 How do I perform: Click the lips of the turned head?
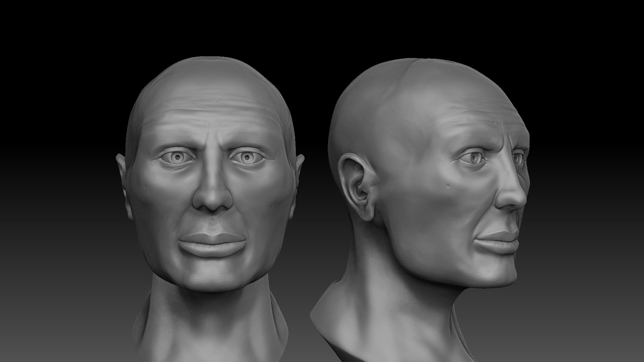(500, 241)
